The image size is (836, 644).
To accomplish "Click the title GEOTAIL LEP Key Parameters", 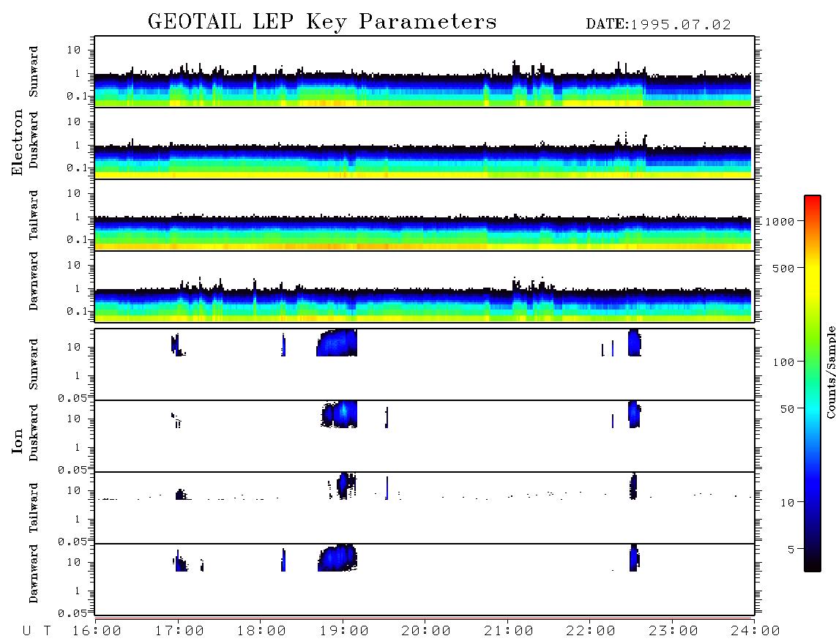I will click(x=322, y=22).
